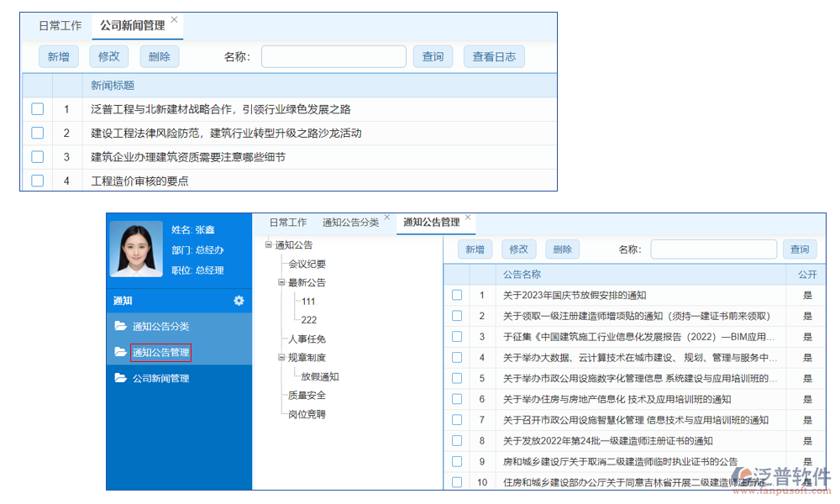
Task: Click the 新增 button in notice management
Action: click(475, 249)
